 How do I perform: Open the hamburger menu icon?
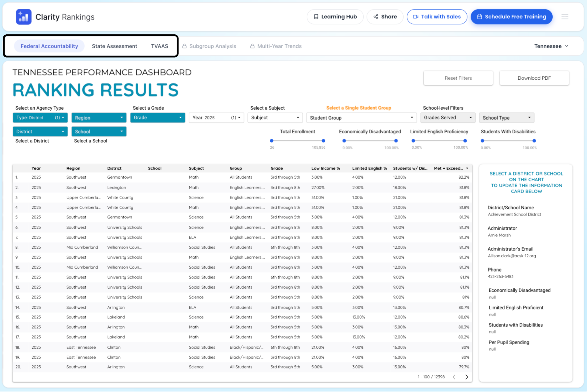pyautogui.click(x=565, y=17)
